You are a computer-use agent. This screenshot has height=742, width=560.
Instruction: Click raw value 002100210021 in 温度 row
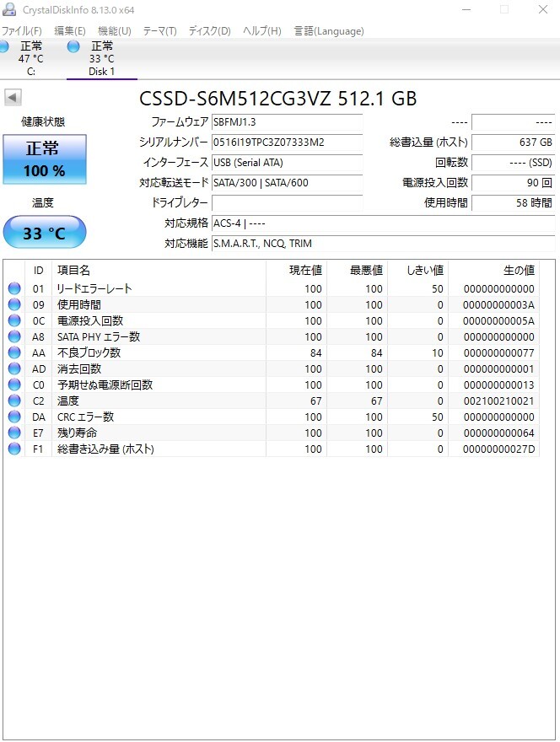point(499,401)
